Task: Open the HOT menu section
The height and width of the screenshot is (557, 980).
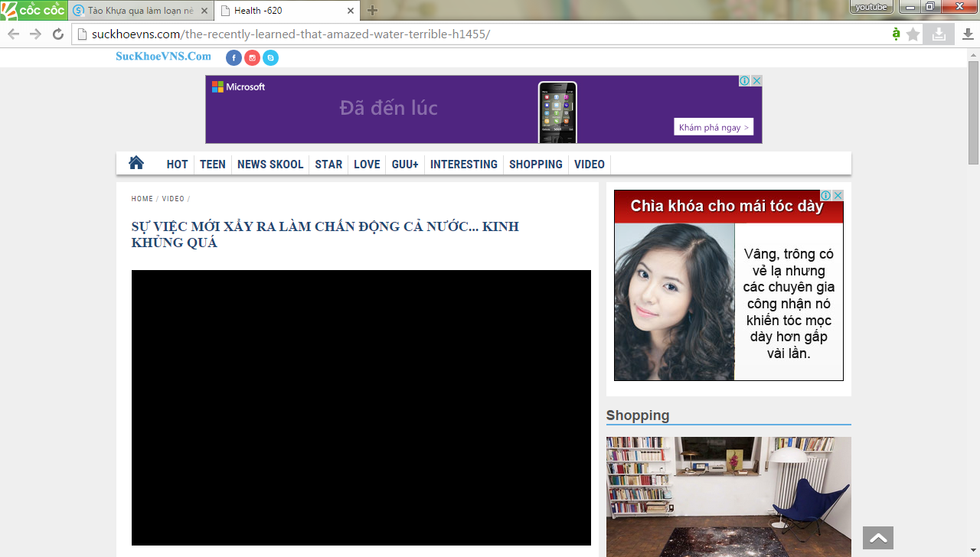Action: tap(177, 164)
